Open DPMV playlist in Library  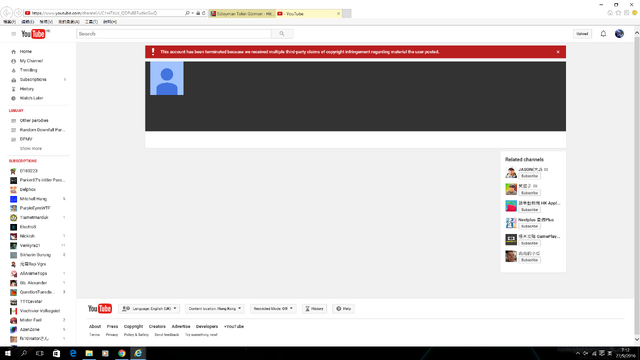pyautogui.click(x=26, y=139)
